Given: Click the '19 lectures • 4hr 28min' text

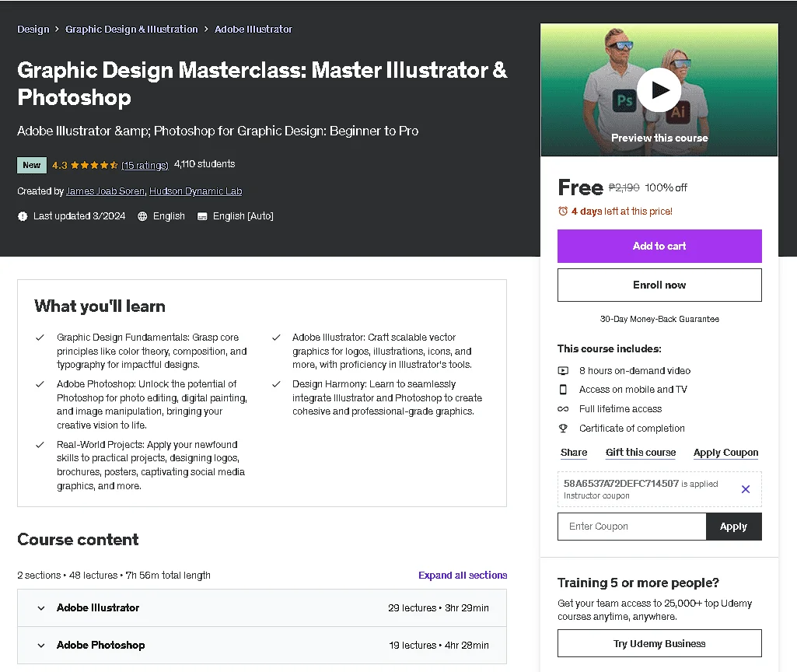Looking at the screenshot, I should tap(439, 646).
